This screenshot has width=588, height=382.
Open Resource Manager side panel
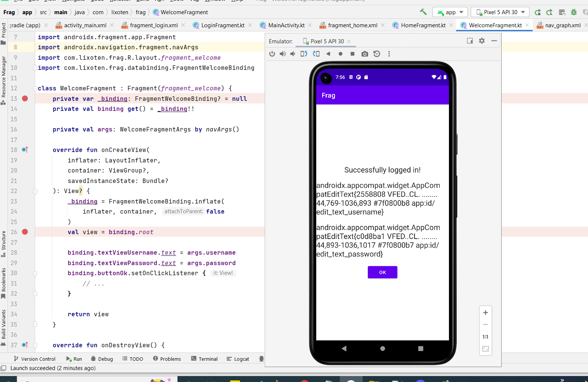point(3,80)
